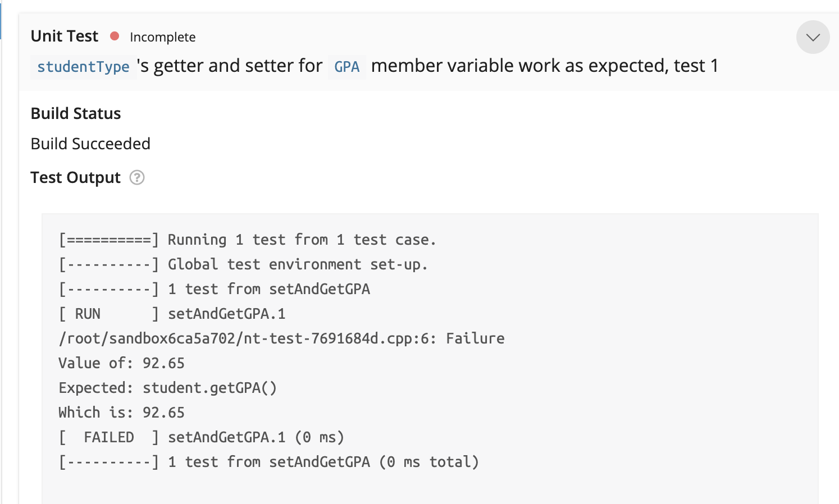Click the '[ RUN ] setAndGetGPA.1' line
The image size is (839, 504).
tap(172, 314)
